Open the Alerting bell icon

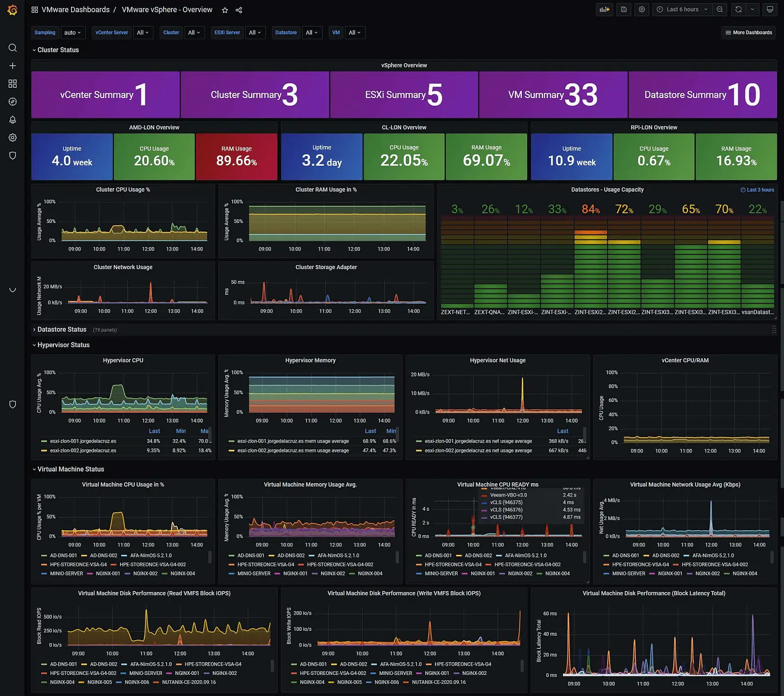[13, 120]
